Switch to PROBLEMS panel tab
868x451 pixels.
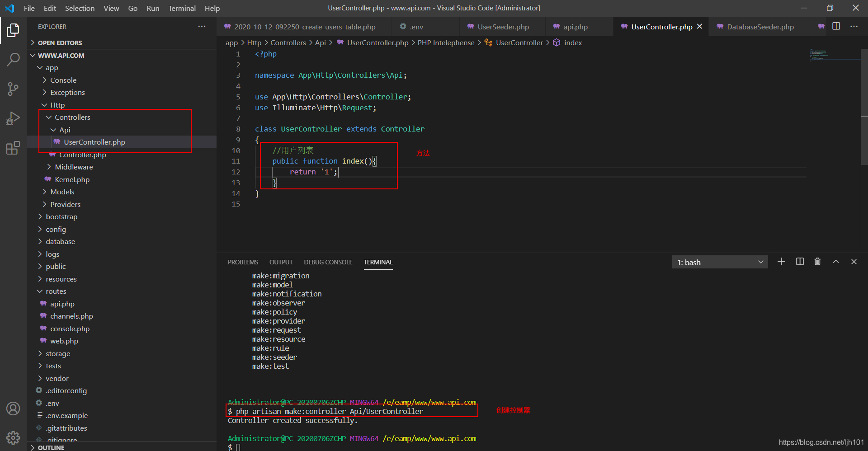[243, 262]
